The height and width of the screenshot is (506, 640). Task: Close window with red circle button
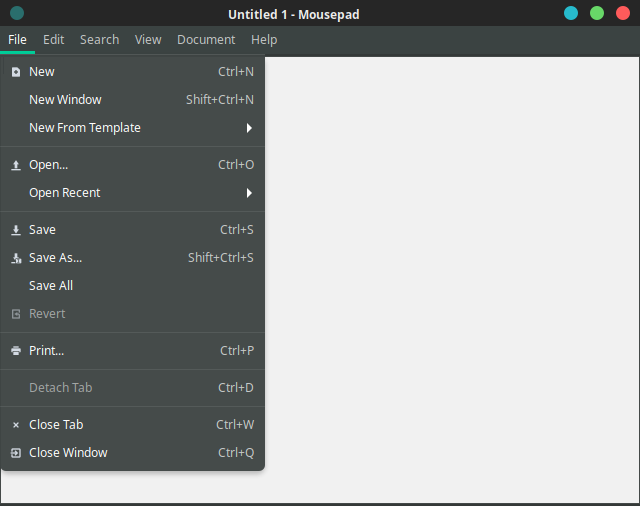point(623,13)
